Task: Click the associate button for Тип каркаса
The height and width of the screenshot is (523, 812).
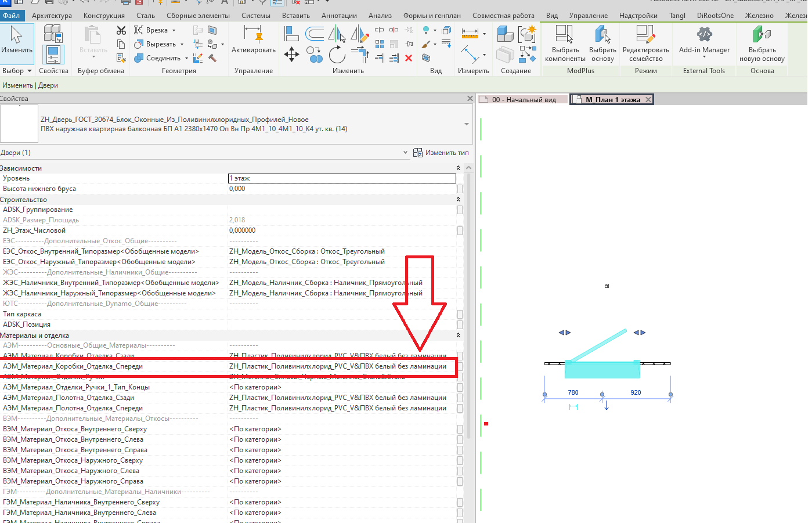Action: (460, 314)
